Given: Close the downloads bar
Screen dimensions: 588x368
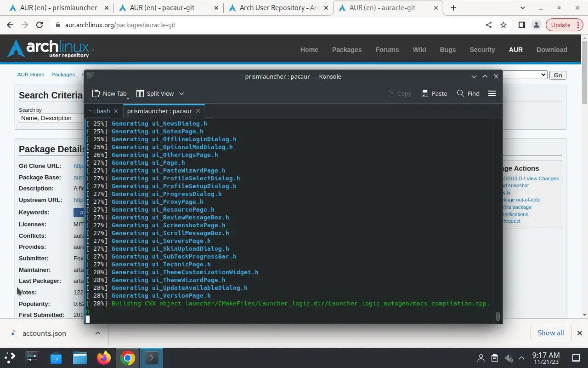Looking at the screenshot, I should [580, 333].
